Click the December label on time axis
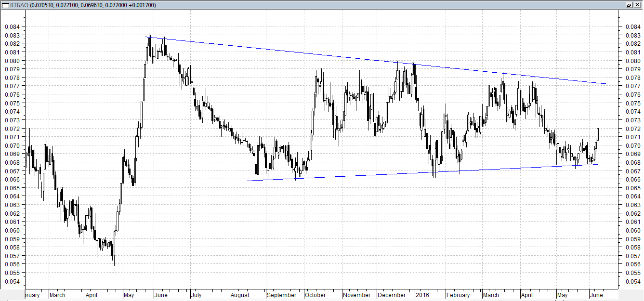The width and height of the screenshot is (644, 301). pyautogui.click(x=392, y=295)
